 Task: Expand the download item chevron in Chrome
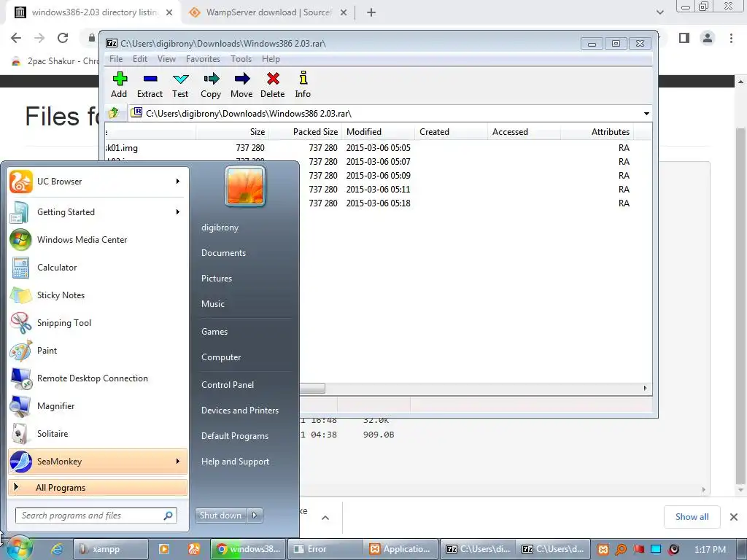[x=325, y=518]
